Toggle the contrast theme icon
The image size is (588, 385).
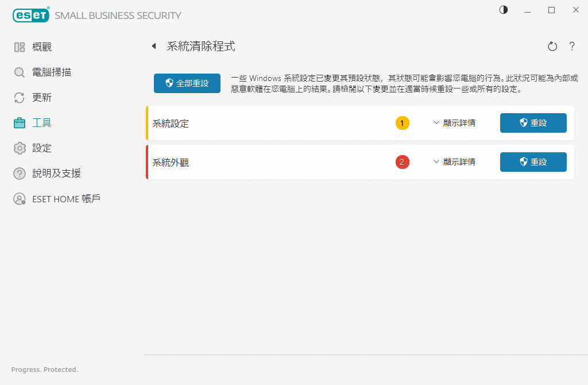[x=504, y=10]
